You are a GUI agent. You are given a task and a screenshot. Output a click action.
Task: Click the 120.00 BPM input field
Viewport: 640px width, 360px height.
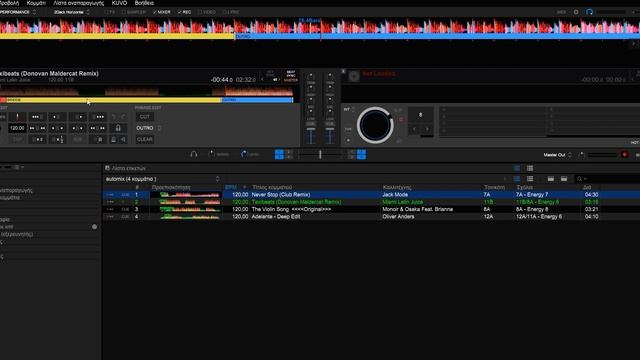17,128
